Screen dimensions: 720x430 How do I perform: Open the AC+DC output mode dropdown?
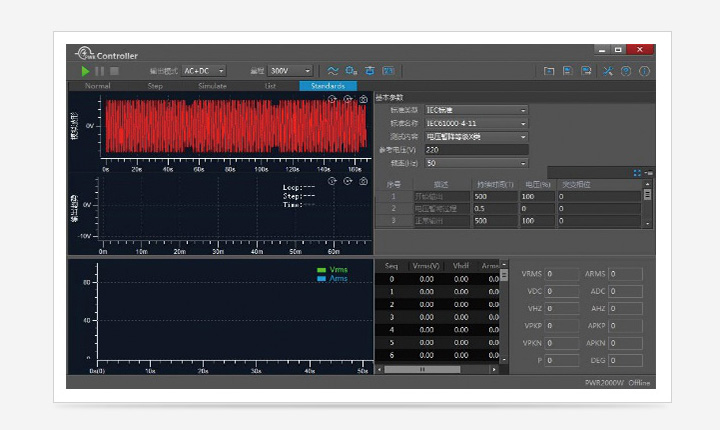[205, 71]
